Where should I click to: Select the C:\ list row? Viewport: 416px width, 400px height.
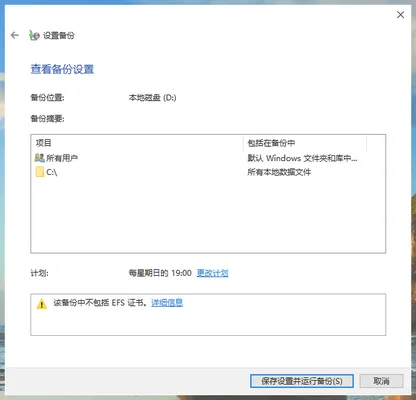pyautogui.click(x=208, y=172)
